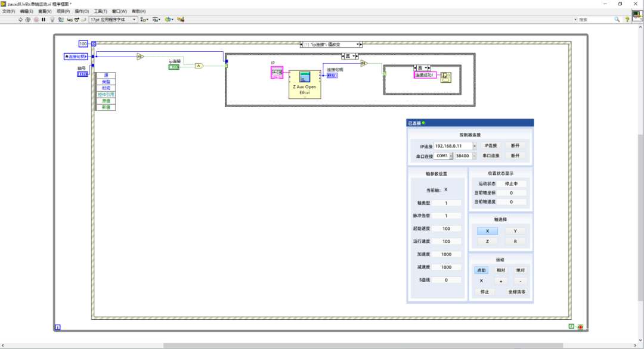Open the Z Aux Open Eth.vi subVI
This screenshot has height=349, width=644.
coord(305,83)
